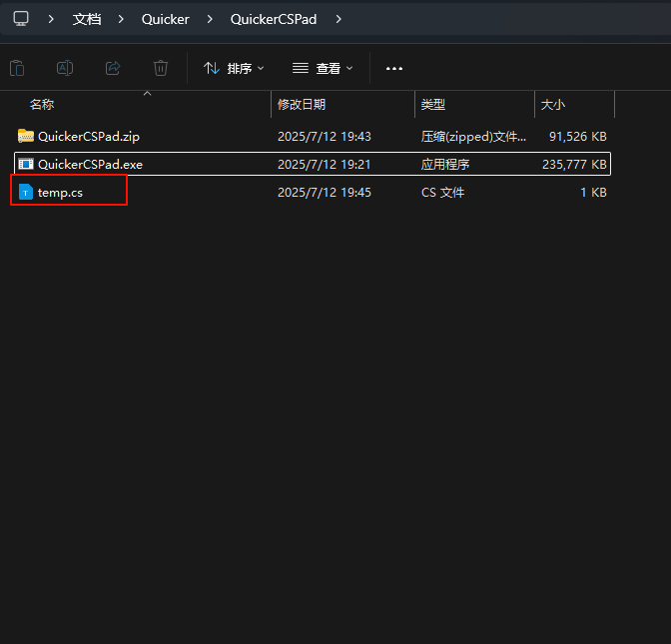This screenshot has height=644, width=671.
Task: Click date 2025/7/12 19:45 cell
Action: pyautogui.click(x=325, y=192)
